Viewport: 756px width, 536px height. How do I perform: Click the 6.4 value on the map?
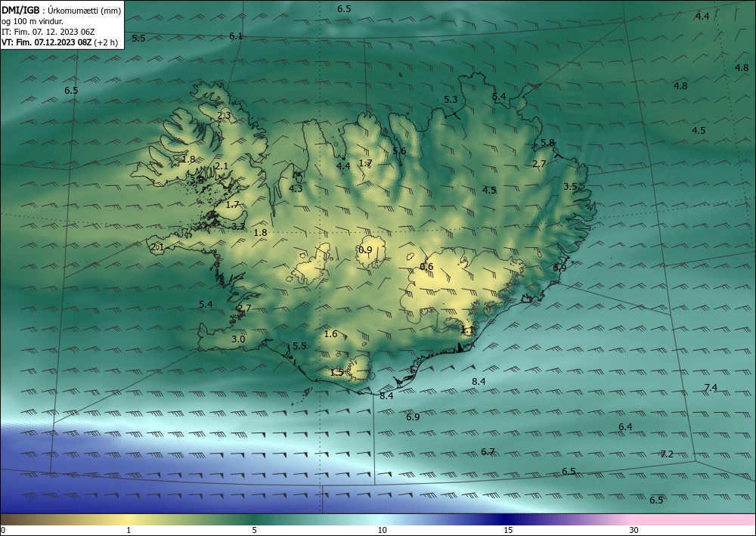625,427
